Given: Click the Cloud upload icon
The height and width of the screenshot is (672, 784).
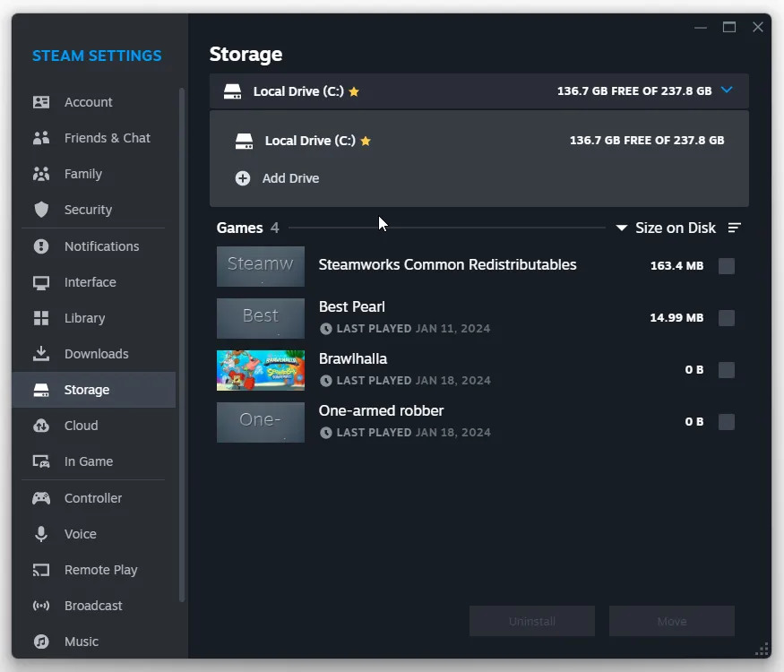Looking at the screenshot, I should (41, 426).
